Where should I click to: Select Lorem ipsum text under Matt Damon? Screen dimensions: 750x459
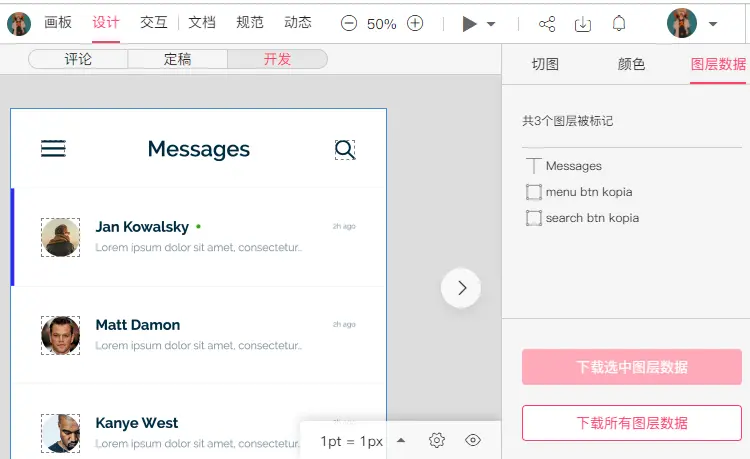[199, 346]
